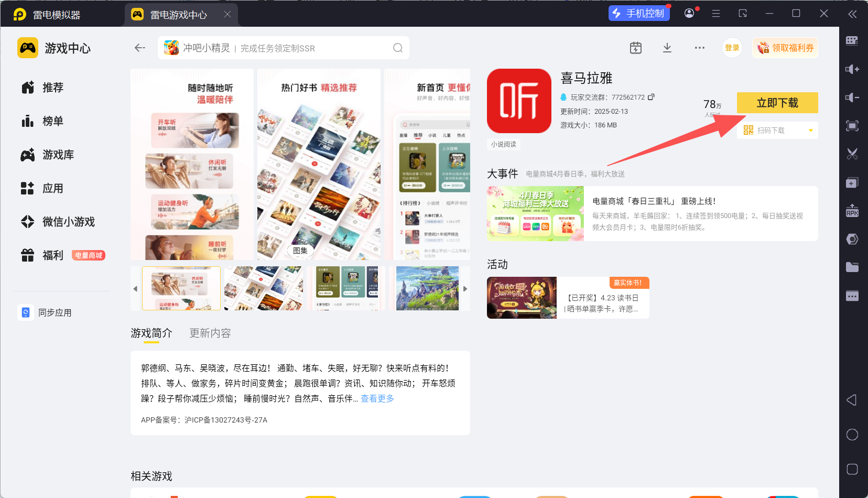Click the 小说阅读 tag
This screenshot has width=868, height=498.
click(504, 144)
